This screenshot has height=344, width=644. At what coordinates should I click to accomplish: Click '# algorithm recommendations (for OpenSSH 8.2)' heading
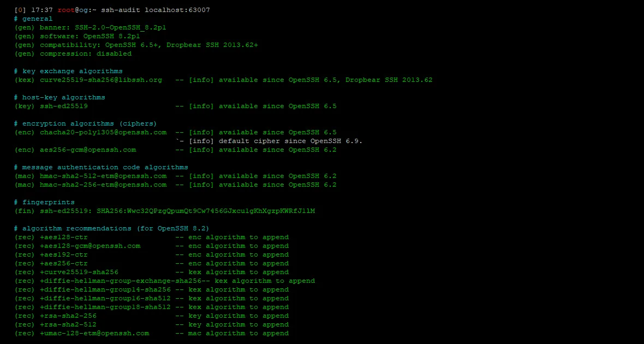tap(112, 228)
